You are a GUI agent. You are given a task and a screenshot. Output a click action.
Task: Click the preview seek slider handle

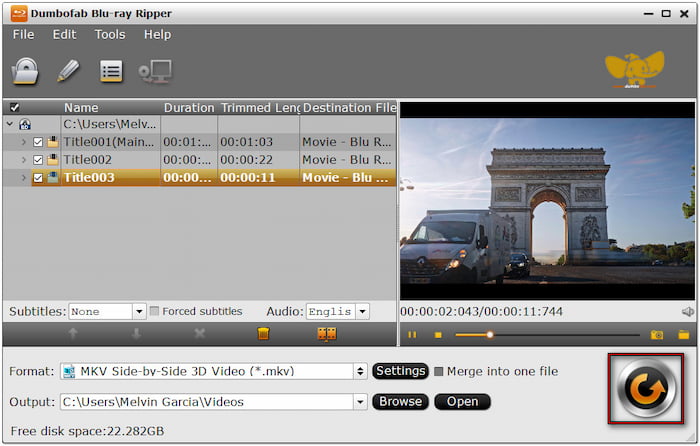click(x=490, y=334)
